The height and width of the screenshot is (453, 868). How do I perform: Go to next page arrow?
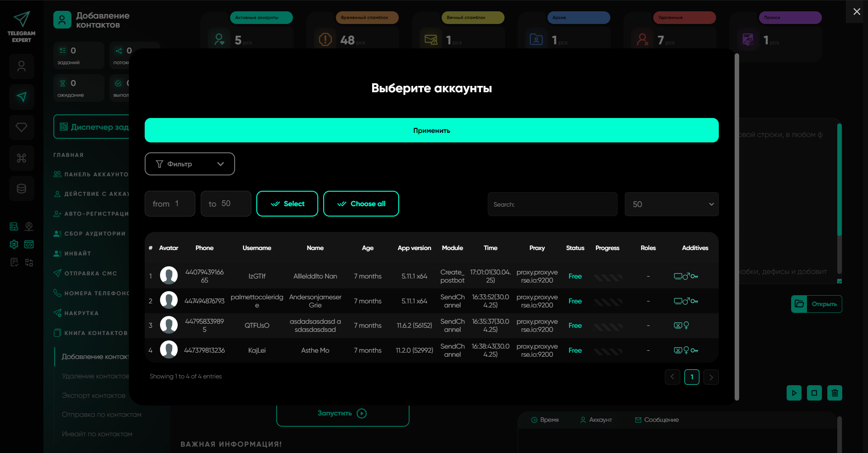click(711, 377)
